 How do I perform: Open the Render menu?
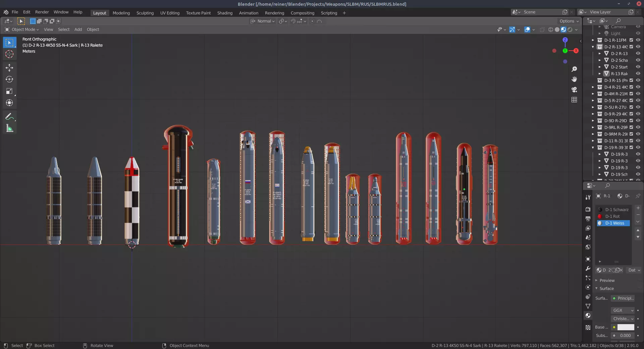coord(42,12)
